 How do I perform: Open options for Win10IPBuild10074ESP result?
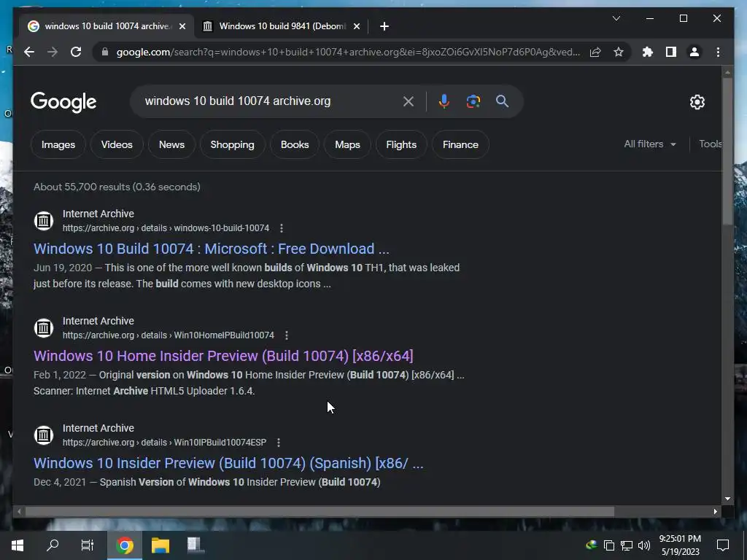279,443
